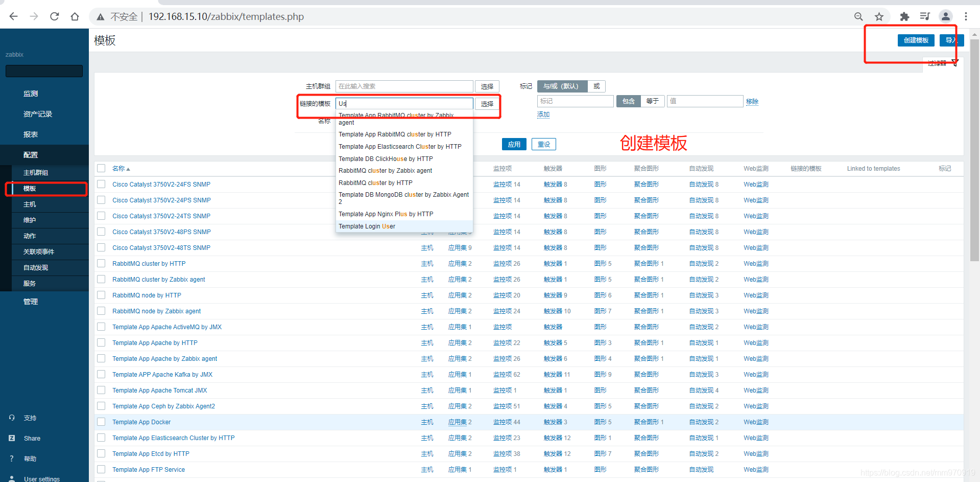Click 选择 next to 链接的模板 field
Screen dimensions: 980x482
[x=487, y=104]
